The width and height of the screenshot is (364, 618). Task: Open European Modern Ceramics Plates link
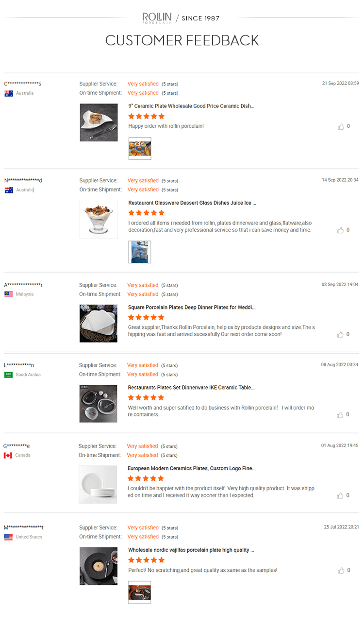click(x=191, y=468)
